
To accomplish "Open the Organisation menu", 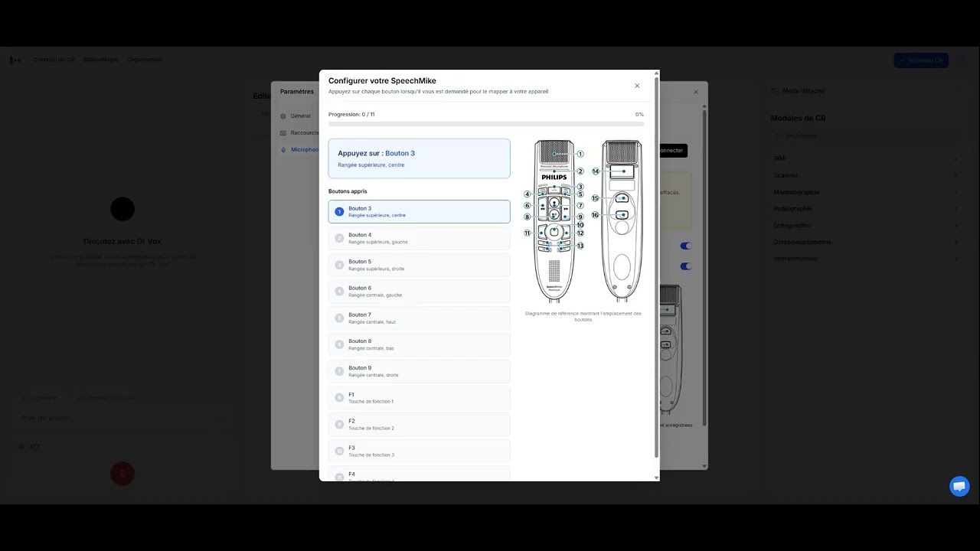I will [x=145, y=60].
